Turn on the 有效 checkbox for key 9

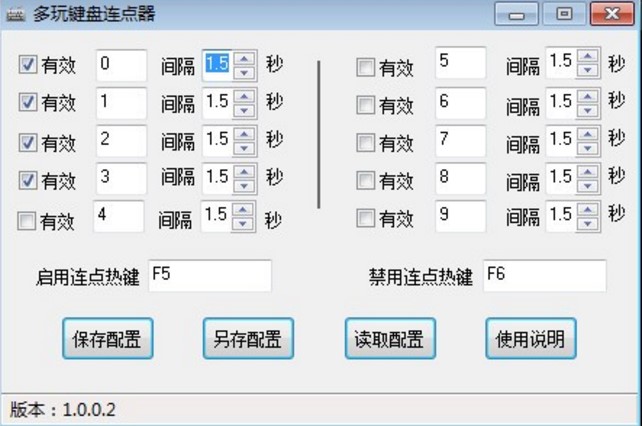coord(365,218)
